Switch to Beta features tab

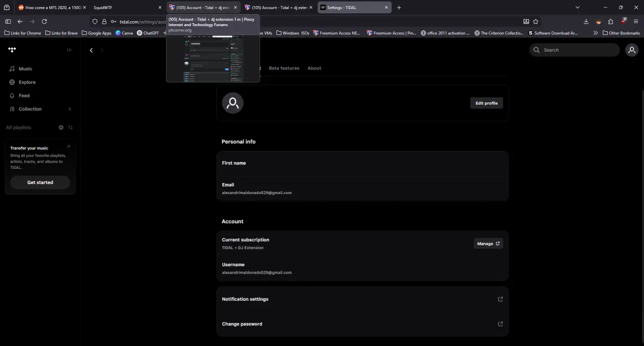[284, 68]
